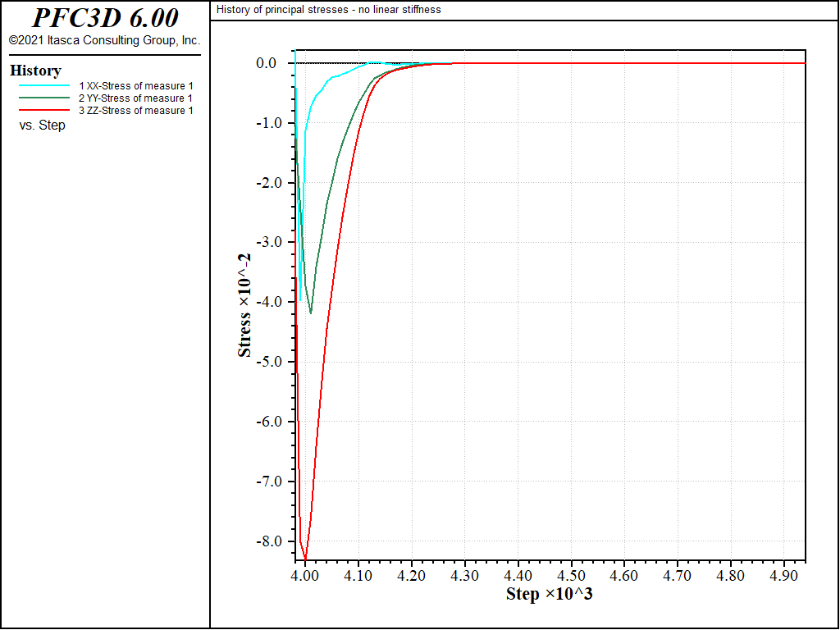The image size is (840, 630).
Task: Click the 'Step ×10^3' horizontal axis label
Action: point(549,594)
